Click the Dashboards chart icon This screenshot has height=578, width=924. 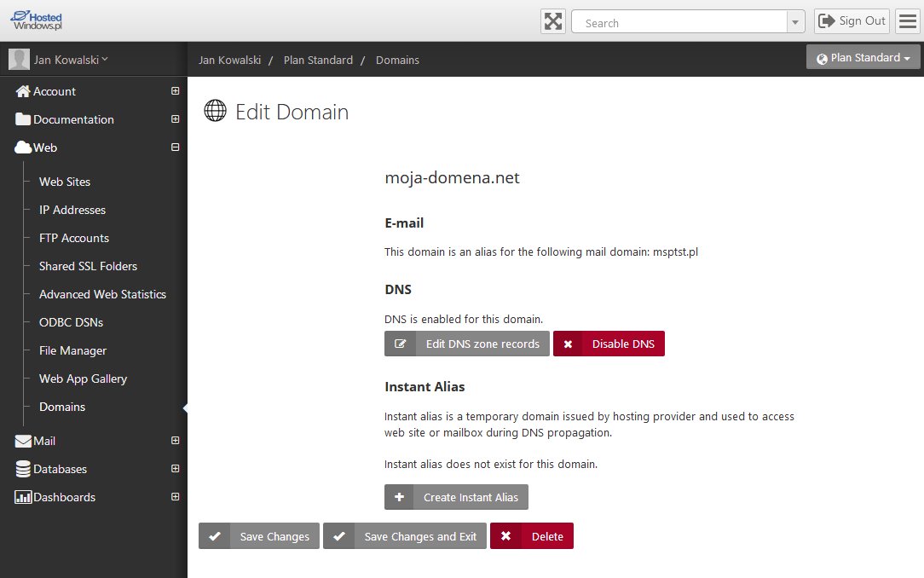[x=23, y=497]
